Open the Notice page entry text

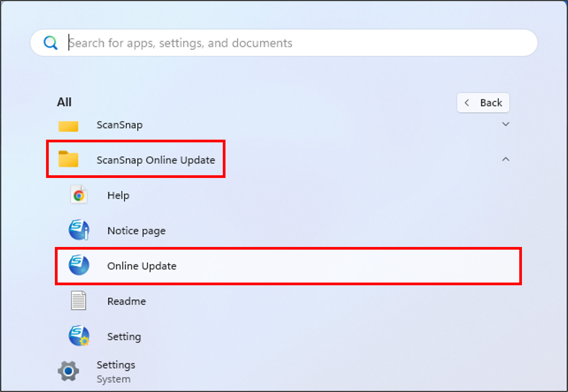click(x=137, y=231)
